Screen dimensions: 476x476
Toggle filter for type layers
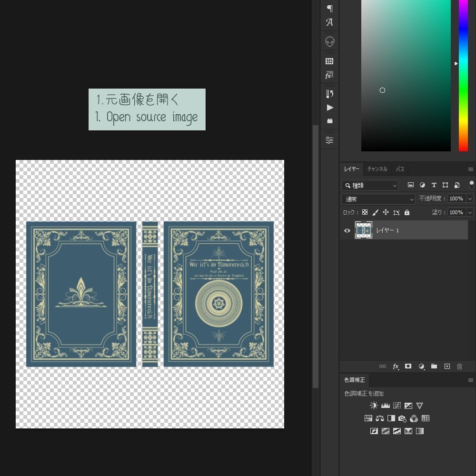pos(434,185)
